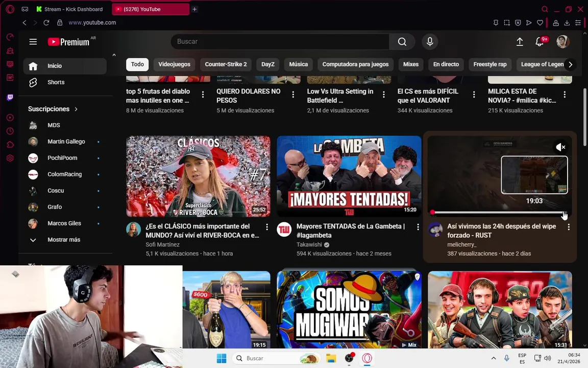Click the search magnifier button

(x=402, y=42)
